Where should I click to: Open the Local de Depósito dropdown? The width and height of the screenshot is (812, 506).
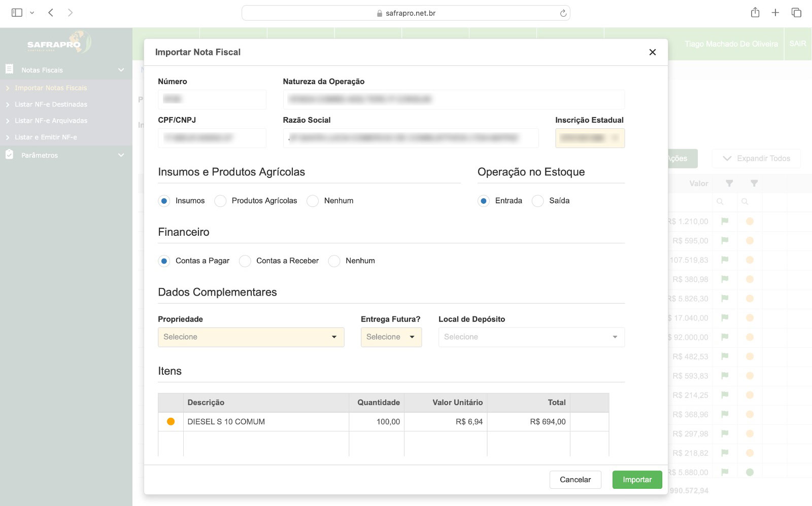click(531, 337)
